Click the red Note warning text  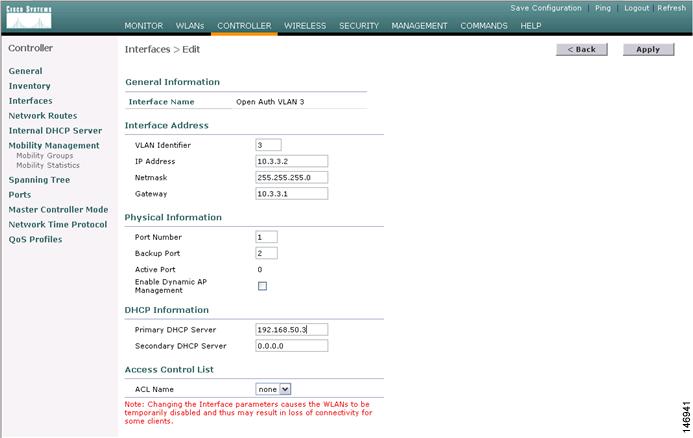click(x=248, y=413)
